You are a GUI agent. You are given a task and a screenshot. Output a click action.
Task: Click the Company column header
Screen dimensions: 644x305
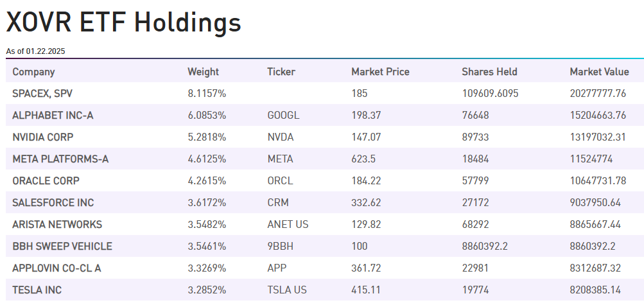pyautogui.click(x=33, y=72)
